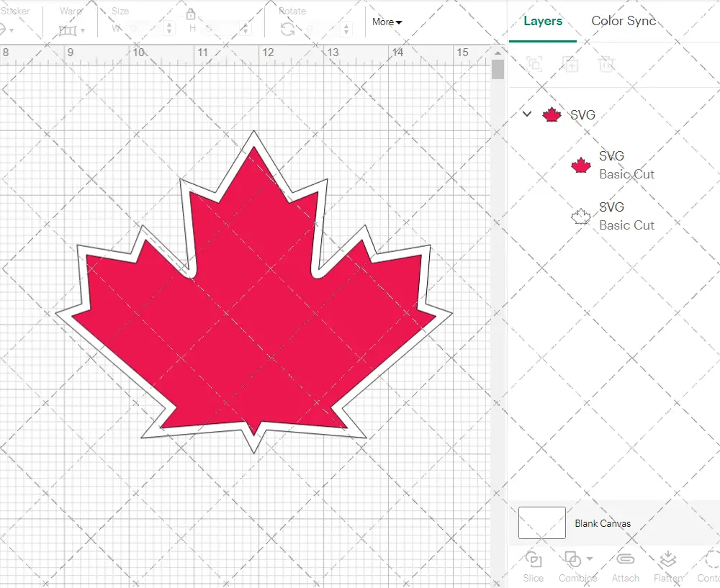
Task: Click the Attach paperclip icon
Action: tap(625, 560)
